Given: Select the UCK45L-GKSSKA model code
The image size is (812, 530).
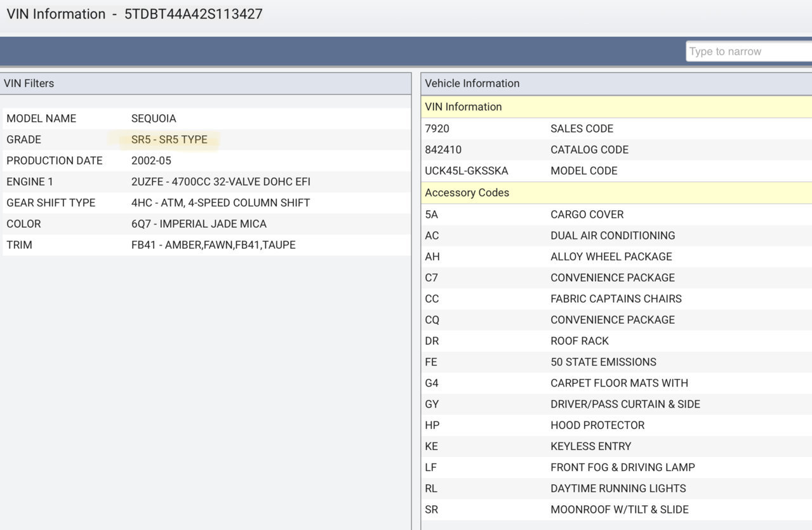Looking at the screenshot, I should (x=467, y=170).
